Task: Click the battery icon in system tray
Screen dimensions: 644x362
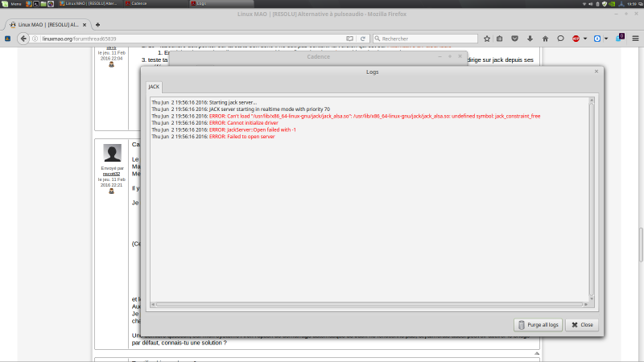Action: [x=597, y=4]
